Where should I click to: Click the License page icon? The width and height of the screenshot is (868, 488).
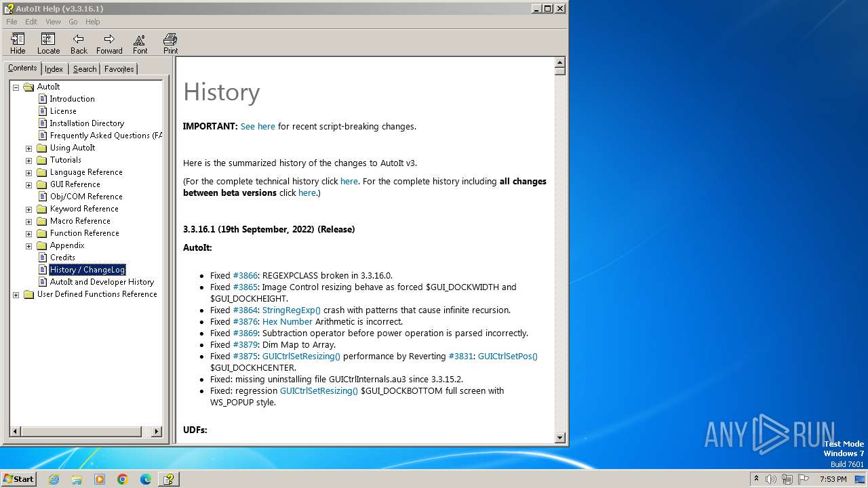(43, 111)
